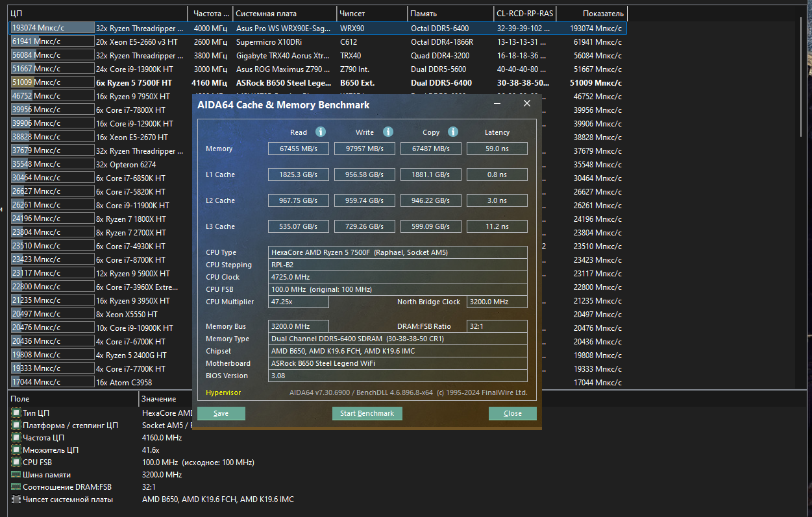Close the benchmark dialog with the X
The height and width of the screenshot is (517, 812).
pos(527,104)
